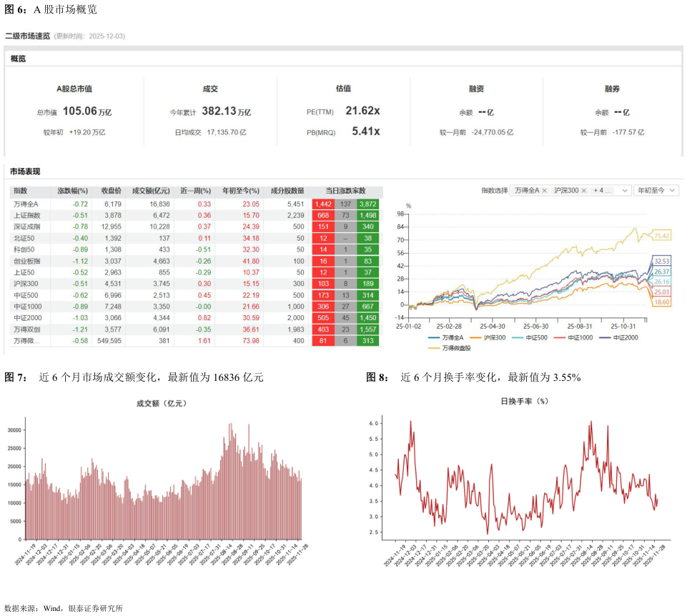The height and width of the screenshot is (616, 687).
Task: Toggle 万得全A series in chart legend
Action: tap(445, 337)
